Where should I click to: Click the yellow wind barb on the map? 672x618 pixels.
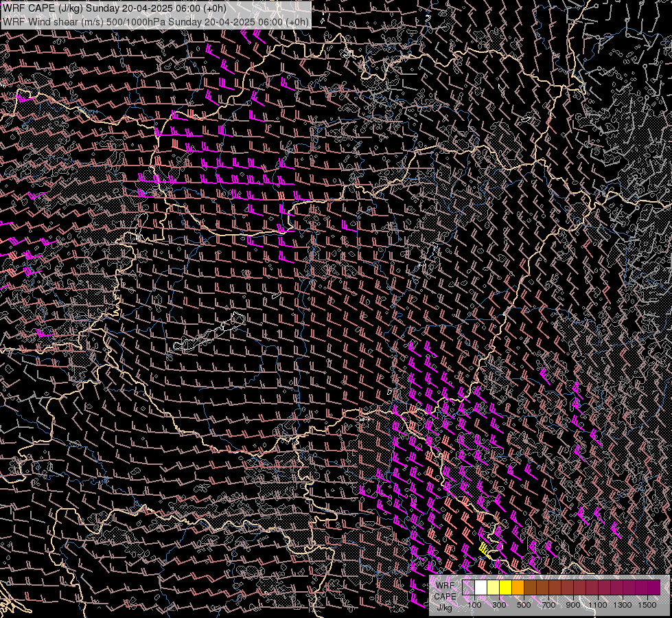(x=485, y=551)
